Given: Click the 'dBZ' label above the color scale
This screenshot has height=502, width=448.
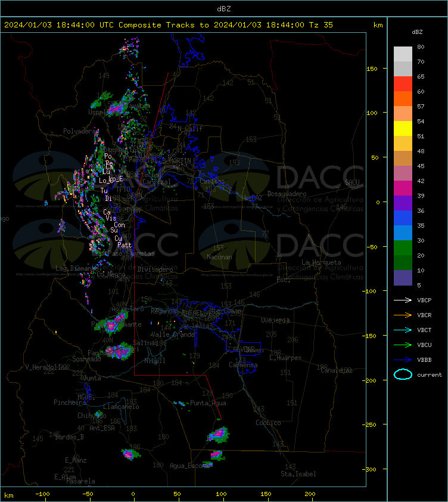Looking at the screenshot, I should [417, 32].
